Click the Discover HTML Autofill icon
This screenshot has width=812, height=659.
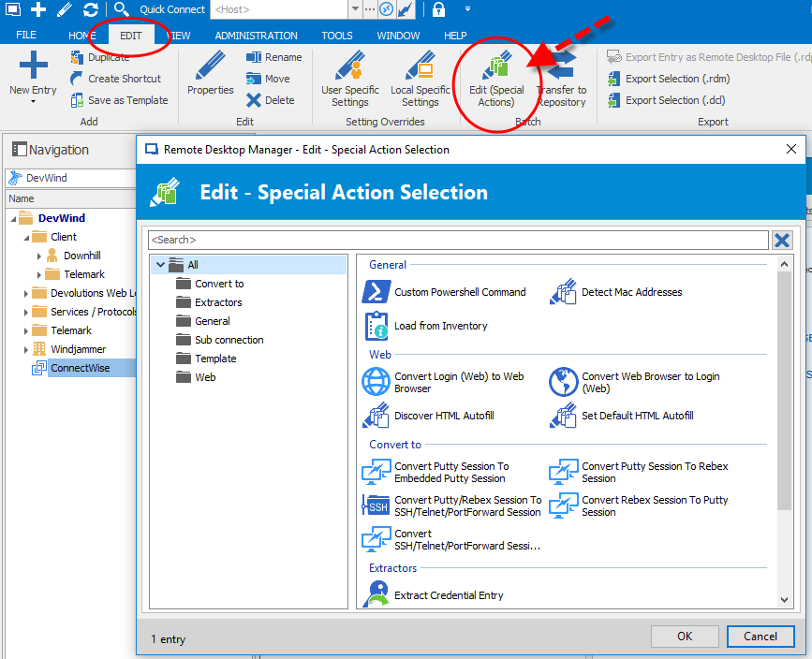[376, 416]
